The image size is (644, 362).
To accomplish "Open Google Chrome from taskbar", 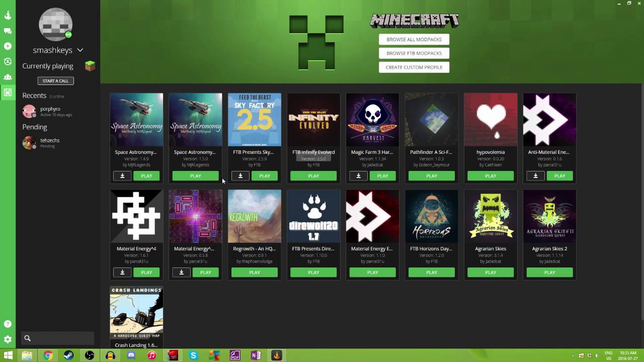I will click(x=48, y=355).
